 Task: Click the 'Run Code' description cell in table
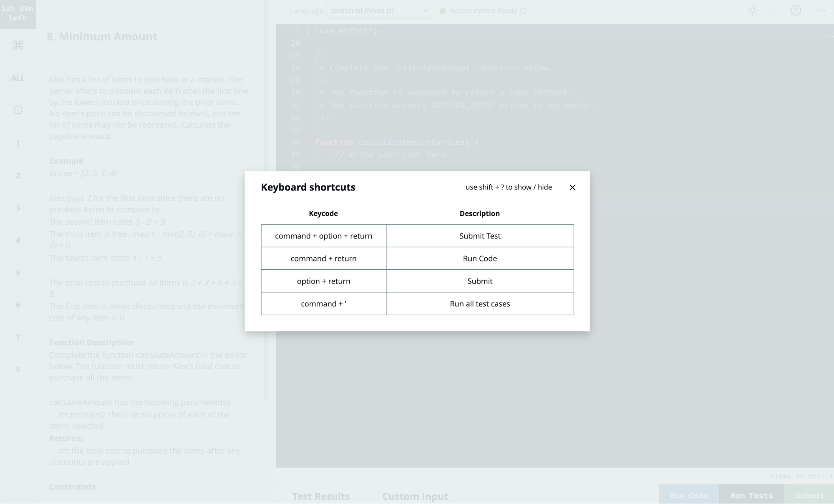coord(480,258)
